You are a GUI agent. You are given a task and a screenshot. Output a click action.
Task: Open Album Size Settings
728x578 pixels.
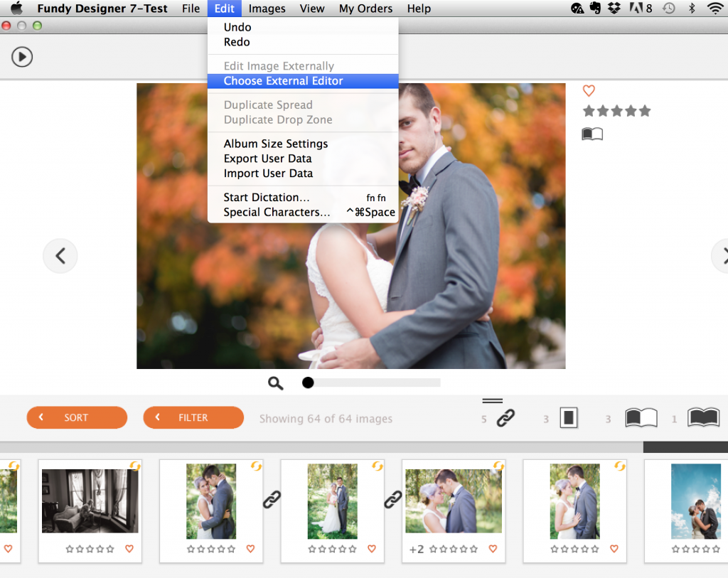(x=303, y=144)
